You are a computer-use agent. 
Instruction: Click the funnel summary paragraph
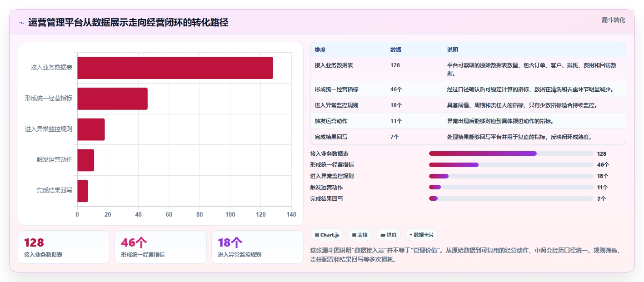click(465, 256)
